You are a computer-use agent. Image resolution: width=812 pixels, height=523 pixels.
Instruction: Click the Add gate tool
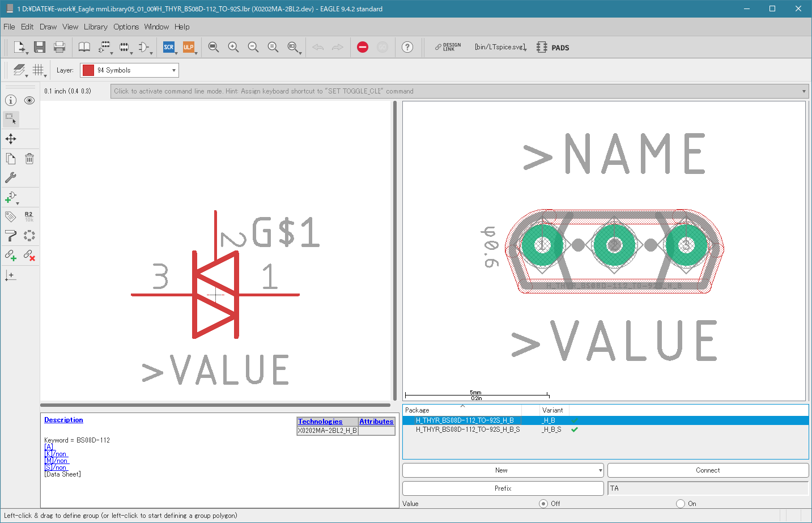click(11, 197)
